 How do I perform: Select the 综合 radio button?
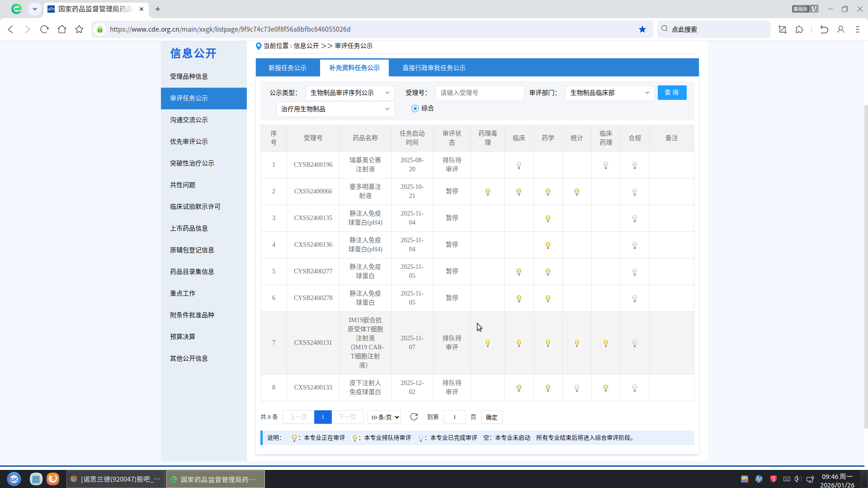click(415, 108)
